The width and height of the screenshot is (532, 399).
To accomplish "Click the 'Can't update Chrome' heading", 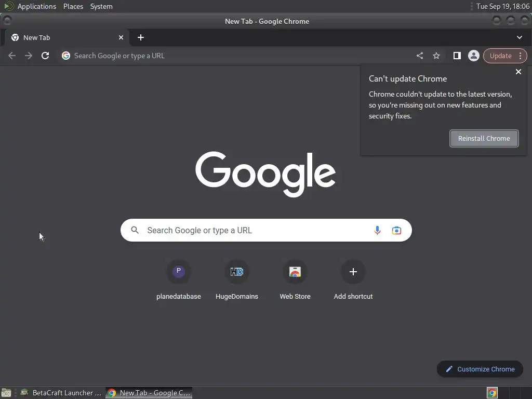I will [408, 79].
